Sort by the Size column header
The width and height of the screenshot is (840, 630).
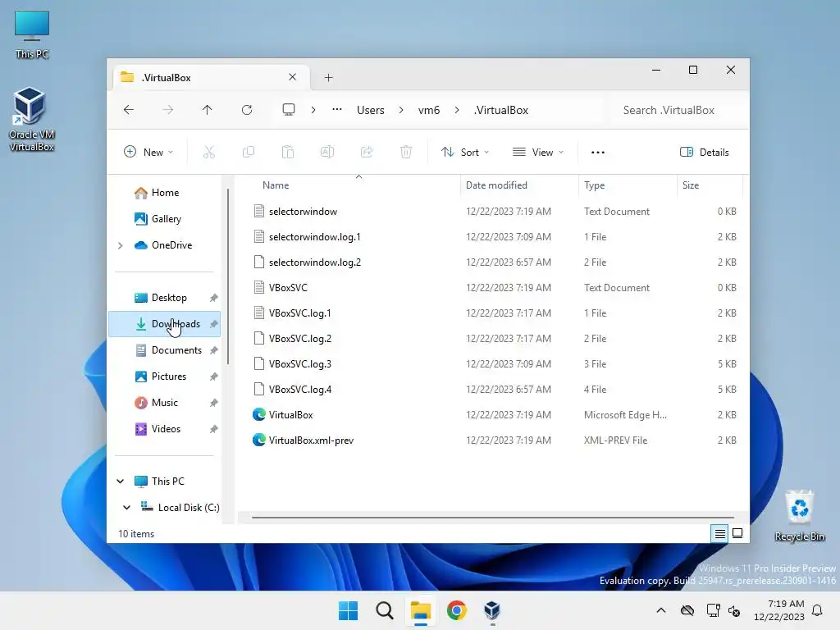pyautogui.click(x=710, y=185)
